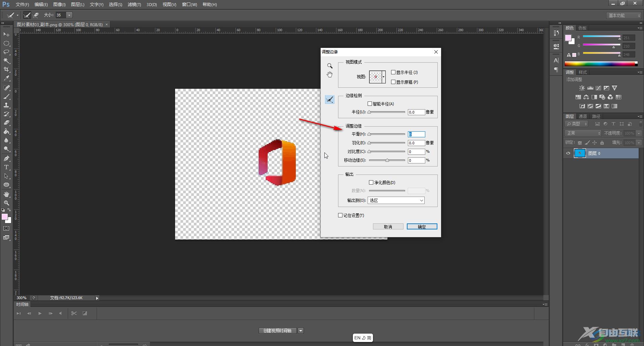Open the brush size dropdown in options bar
Image resolution: width=644 pixels, height=346 pixels.
pyautogui.click(x=69, y=15)
